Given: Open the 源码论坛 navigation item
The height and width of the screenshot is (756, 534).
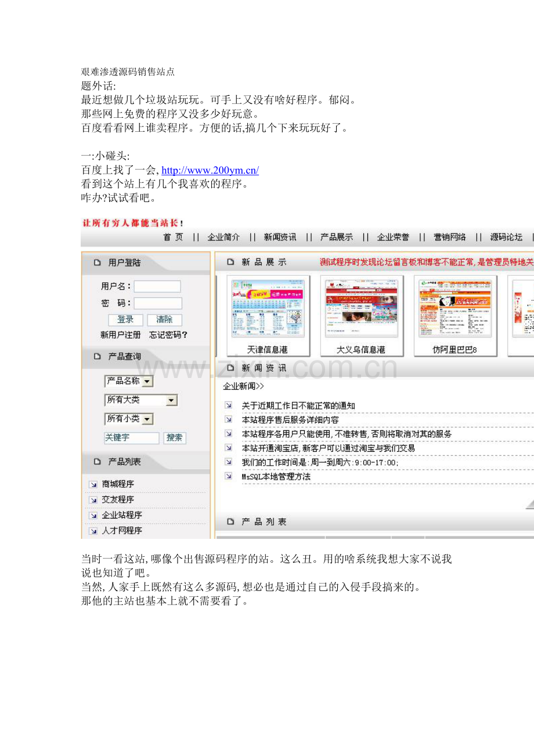Looking at the screenshot, I should [506, 237].
